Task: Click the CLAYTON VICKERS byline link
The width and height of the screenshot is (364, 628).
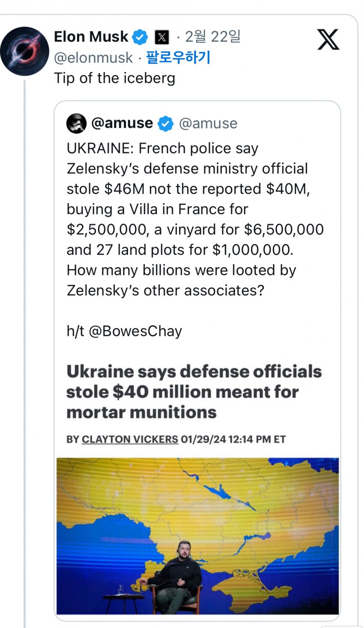Action: pos(130,440)
